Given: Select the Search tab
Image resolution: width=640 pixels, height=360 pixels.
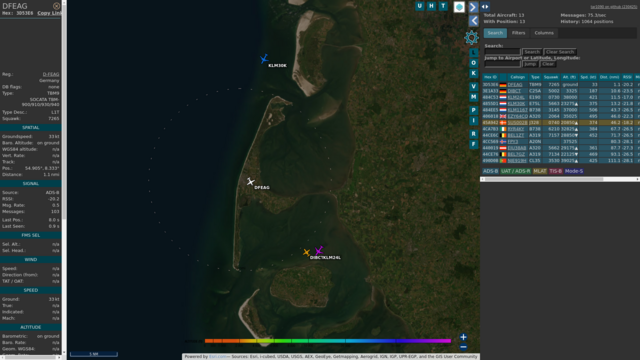Looking at the screenshot, I should [495, 33].
